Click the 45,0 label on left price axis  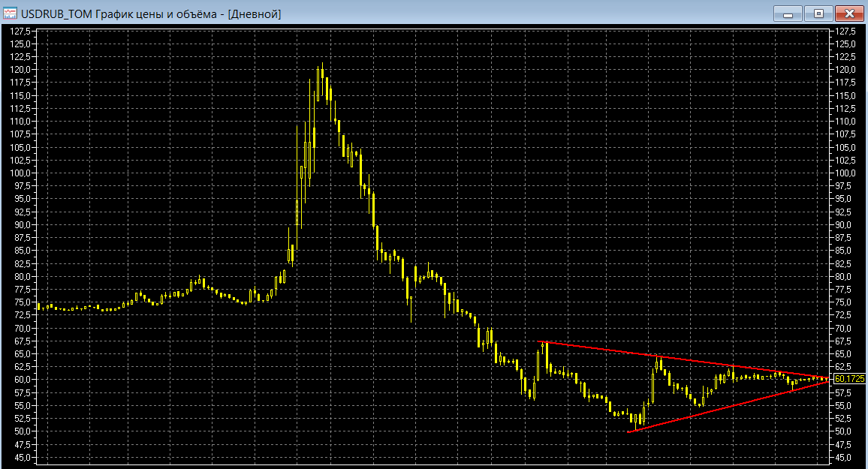point(23,458)
